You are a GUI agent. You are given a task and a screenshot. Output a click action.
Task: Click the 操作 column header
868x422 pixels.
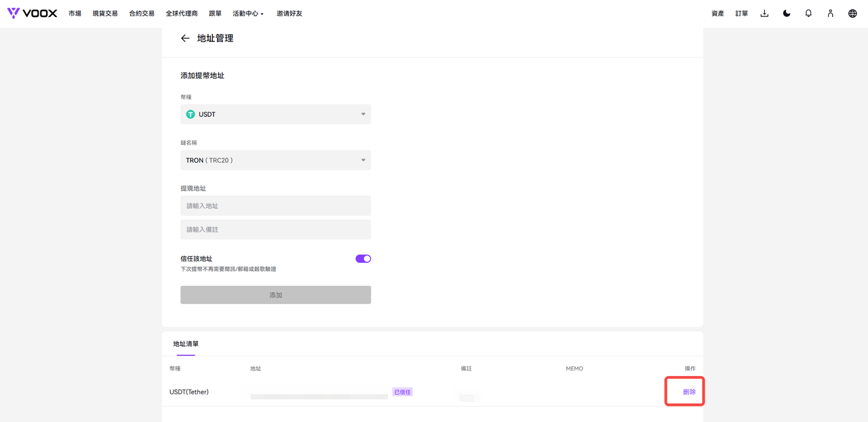click(x=690, y=368)
